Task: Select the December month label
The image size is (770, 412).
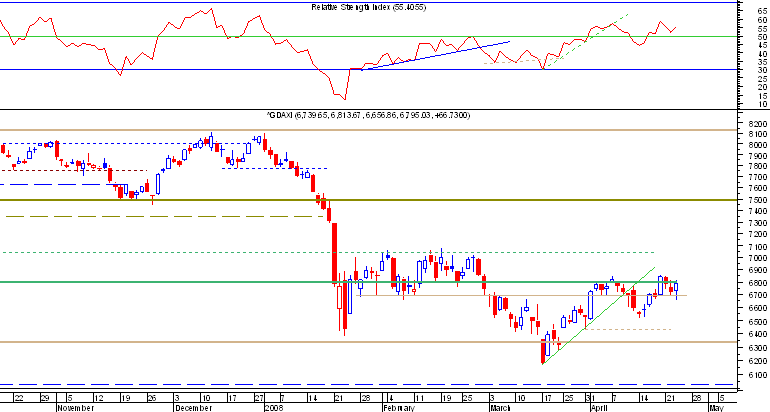Action: point(193,408)
